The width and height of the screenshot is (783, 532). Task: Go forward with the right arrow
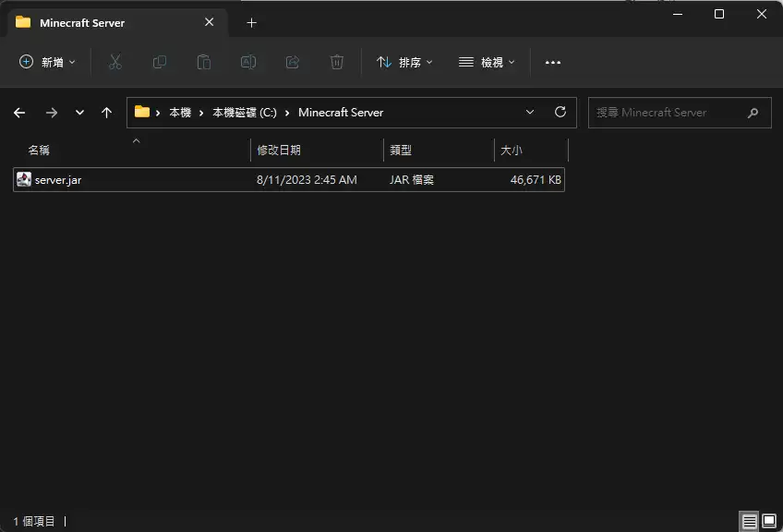point(52,113)
